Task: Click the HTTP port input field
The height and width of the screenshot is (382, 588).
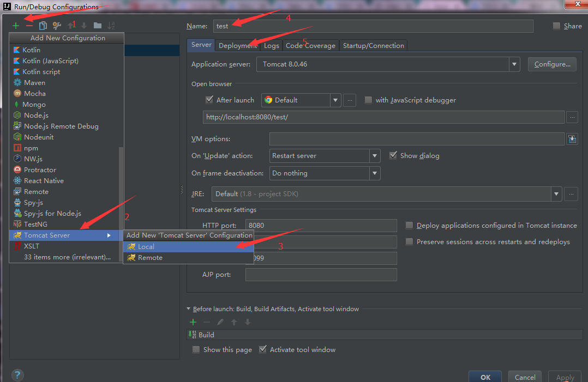Action: [x=321, y=226]
